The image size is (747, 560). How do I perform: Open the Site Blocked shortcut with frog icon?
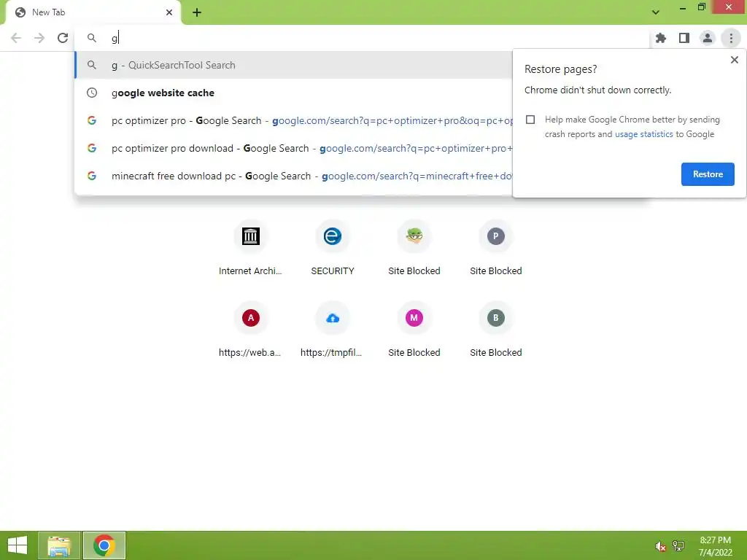tap(414, 246)
